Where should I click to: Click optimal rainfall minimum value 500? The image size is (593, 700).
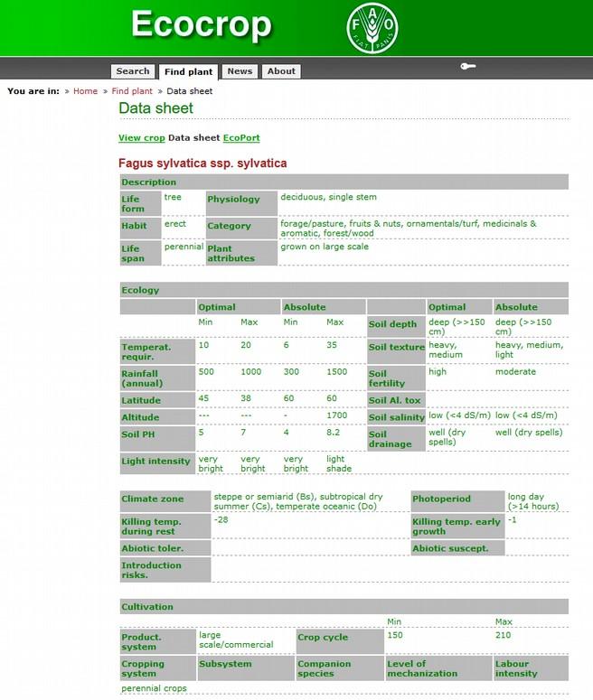click(206, 371)
